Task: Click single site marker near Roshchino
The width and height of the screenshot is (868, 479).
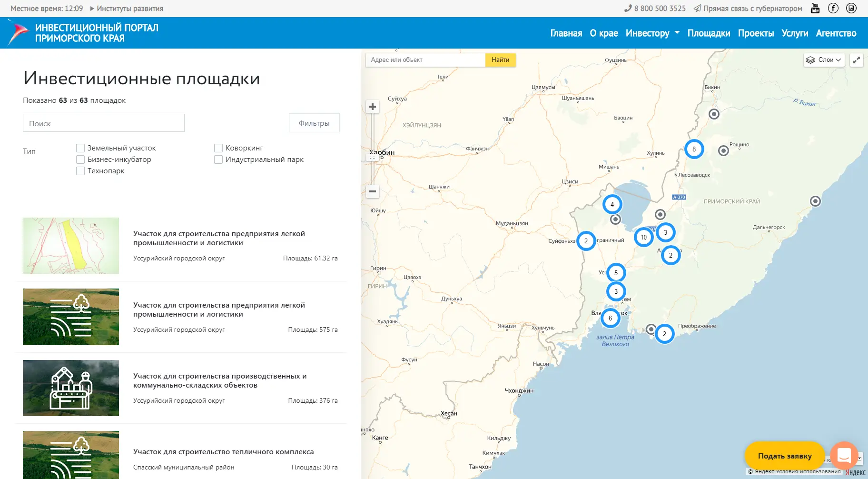Action: (x=723, y=151)
